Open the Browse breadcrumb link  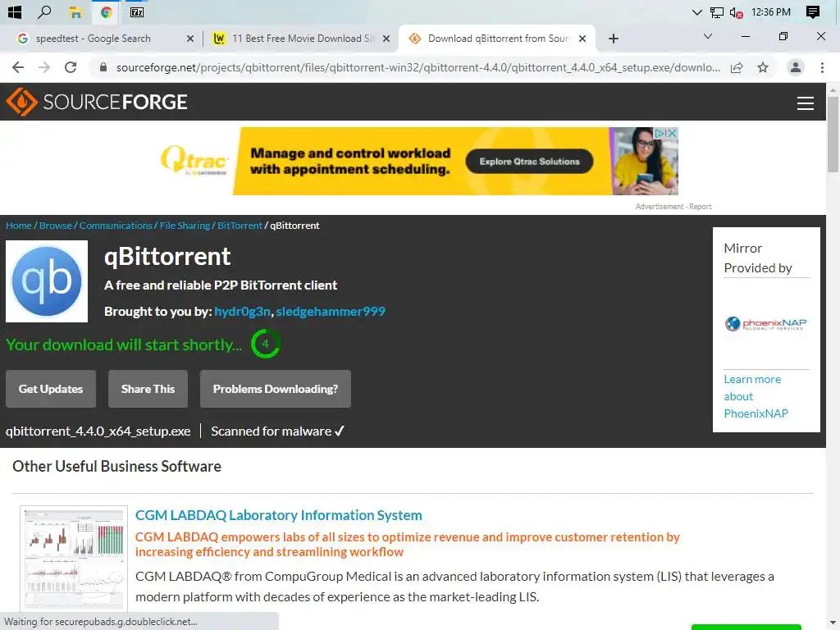pos(56,226)
